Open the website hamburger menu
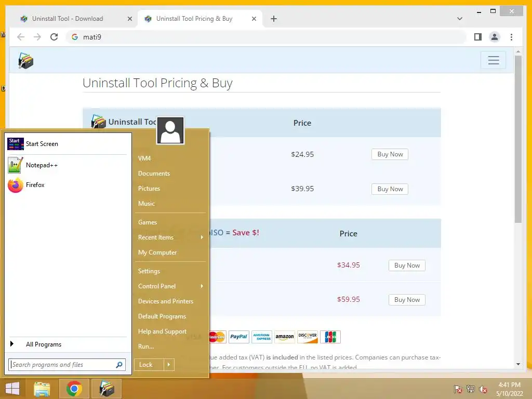The image size is (532, 399). click(x=494, y=60)
